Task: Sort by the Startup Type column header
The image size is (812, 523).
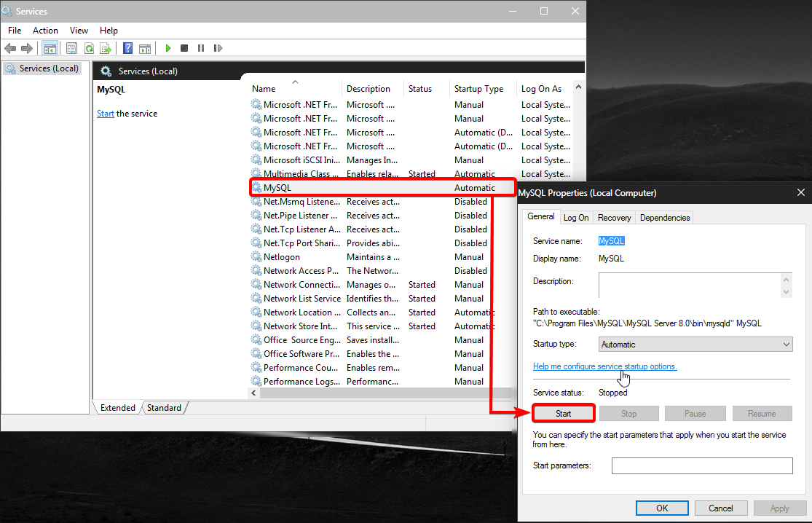Action: pos(483,89)
